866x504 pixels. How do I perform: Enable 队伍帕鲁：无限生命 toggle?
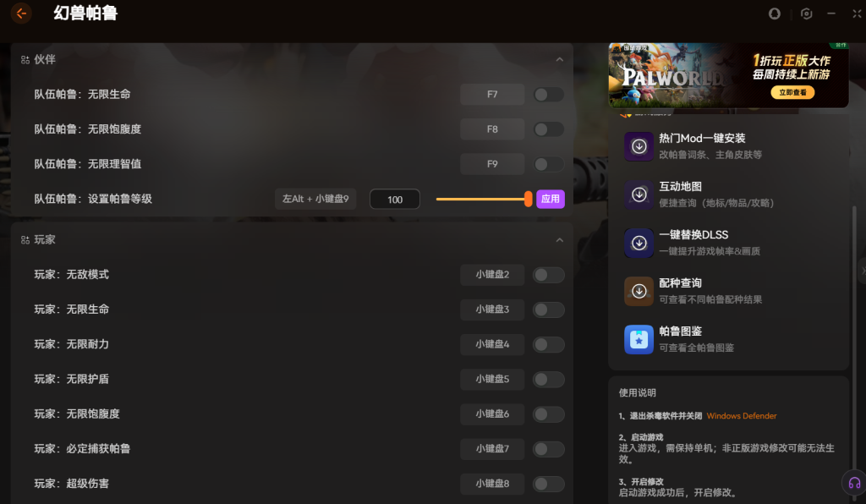pyautogui.click(x=549, y=95)
